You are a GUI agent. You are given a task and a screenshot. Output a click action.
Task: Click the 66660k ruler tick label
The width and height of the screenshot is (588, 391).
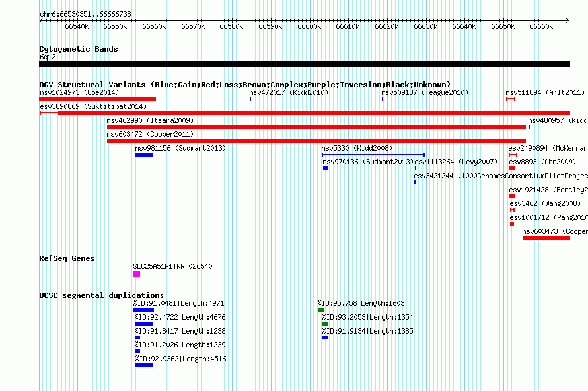click(541, 26)
